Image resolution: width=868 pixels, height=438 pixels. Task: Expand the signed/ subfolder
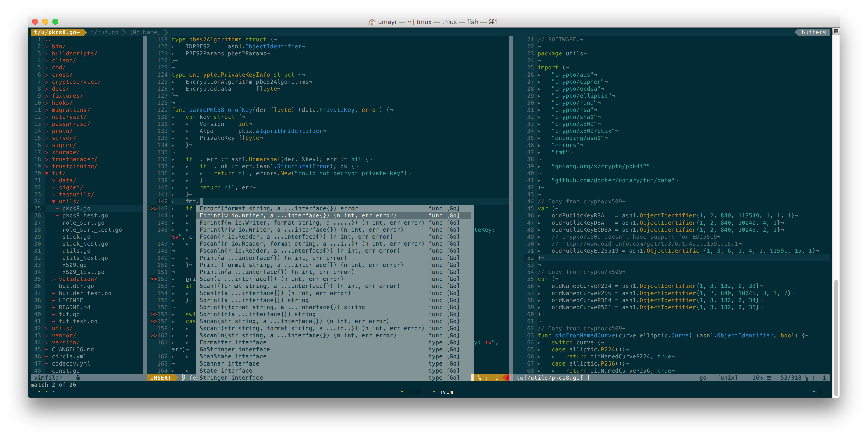coord(54,188)
